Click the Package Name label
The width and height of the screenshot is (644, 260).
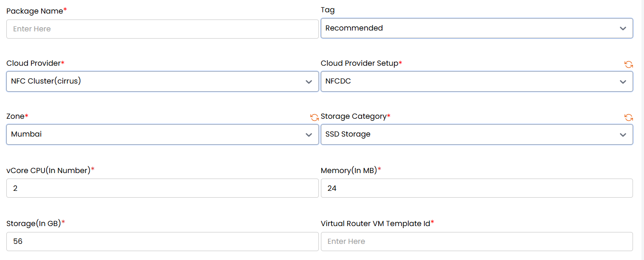35,11
